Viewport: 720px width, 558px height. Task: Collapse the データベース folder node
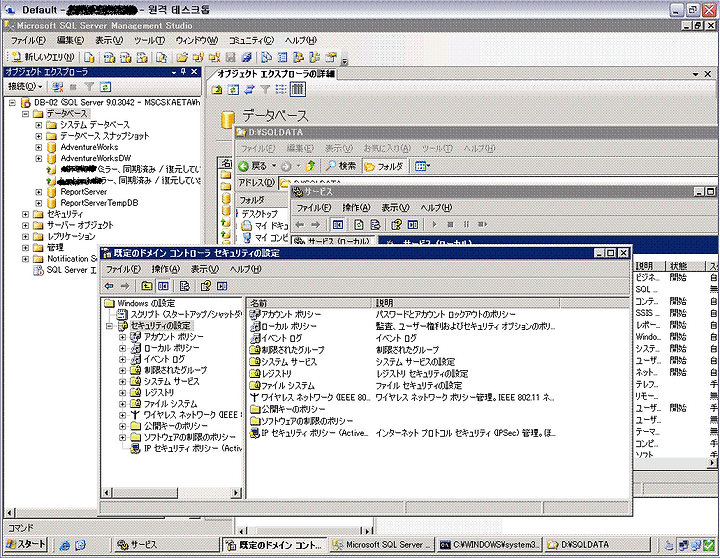tap(26, 113)
